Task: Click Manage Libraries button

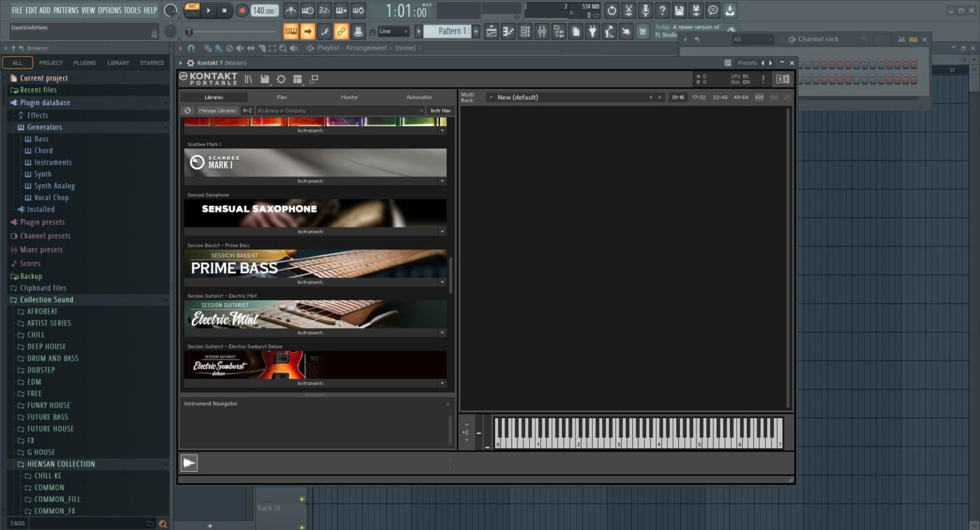Action: coord(217,111)
